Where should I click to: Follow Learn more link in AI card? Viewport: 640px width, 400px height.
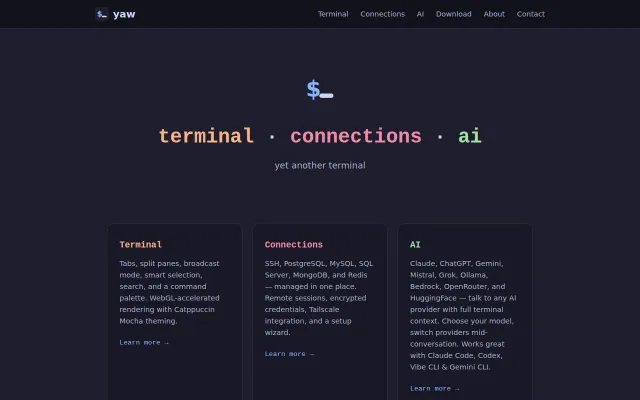435,389
